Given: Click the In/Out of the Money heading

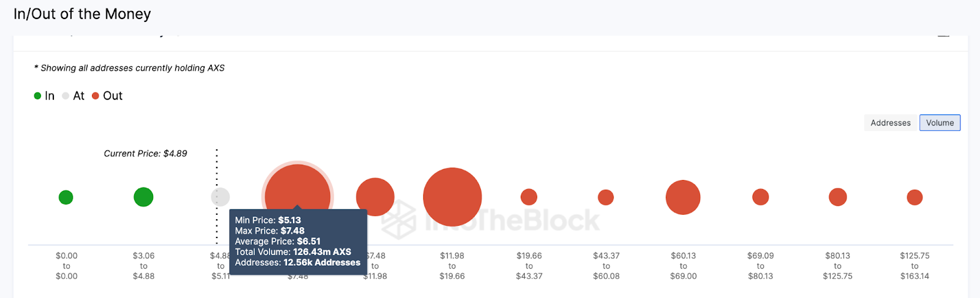Looking at the screenshot, I should click(x=82, y=14).
